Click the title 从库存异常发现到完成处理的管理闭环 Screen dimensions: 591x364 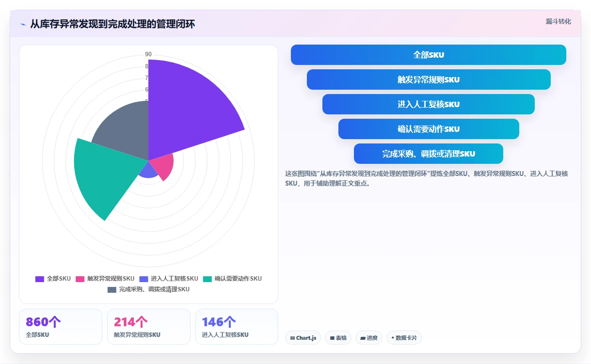[112, 24]
